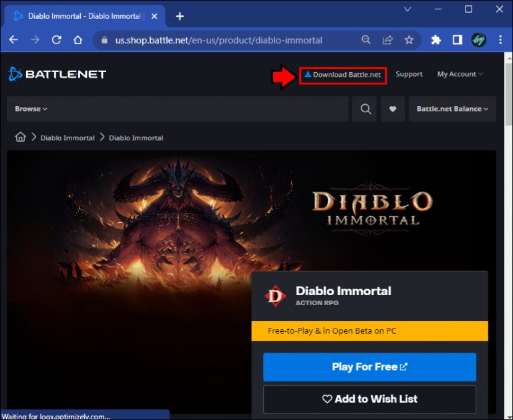Click Free-to-Play Open Beta banner text
This screenshot has height=420, width=513.
tap(332, 331)
